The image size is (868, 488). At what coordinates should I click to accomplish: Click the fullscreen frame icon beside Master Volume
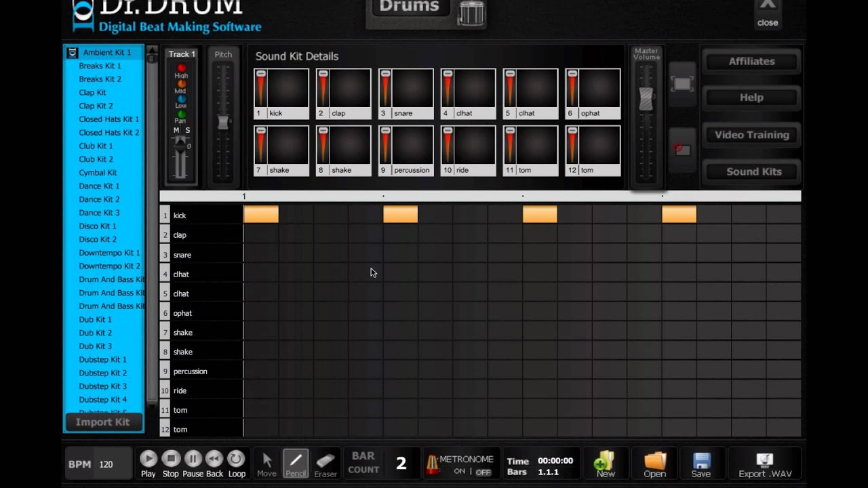point(682,84)
